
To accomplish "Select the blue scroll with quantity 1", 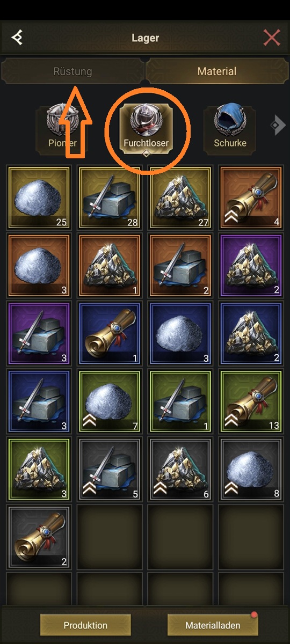I will (110, 332).
